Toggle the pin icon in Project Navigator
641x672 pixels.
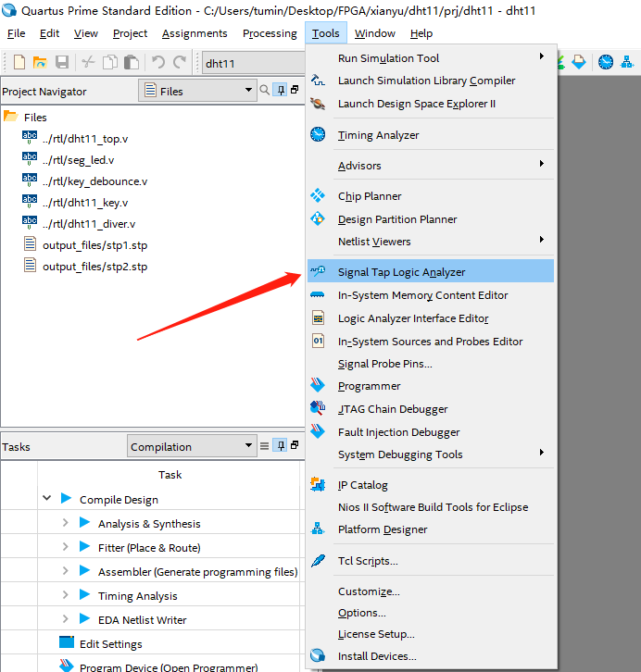(x=281, y=90)
